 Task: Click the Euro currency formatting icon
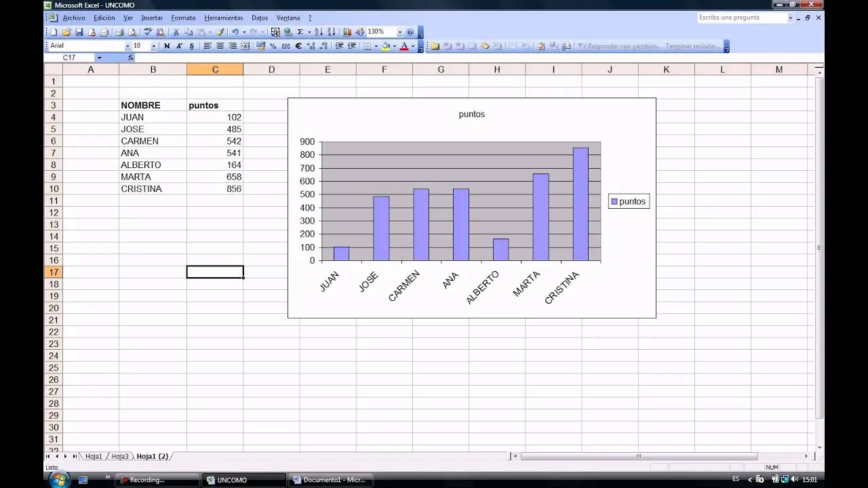[x=298, y=46]
